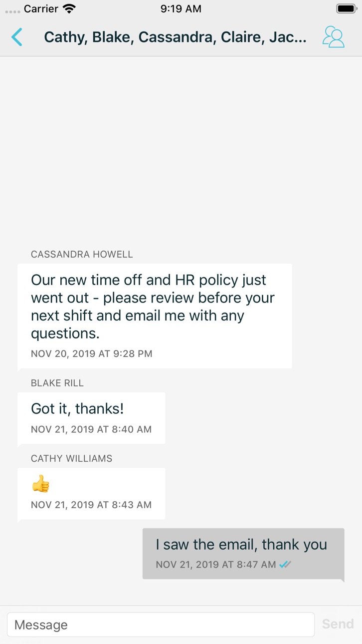Tap the CATHY WILLIAMS sender name

pyautogui.click(x=71, y=458)
